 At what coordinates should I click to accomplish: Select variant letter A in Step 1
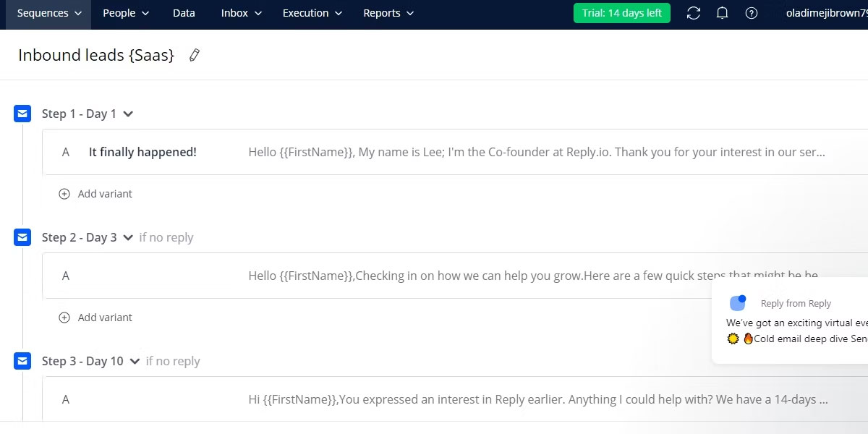coord(66,152)
